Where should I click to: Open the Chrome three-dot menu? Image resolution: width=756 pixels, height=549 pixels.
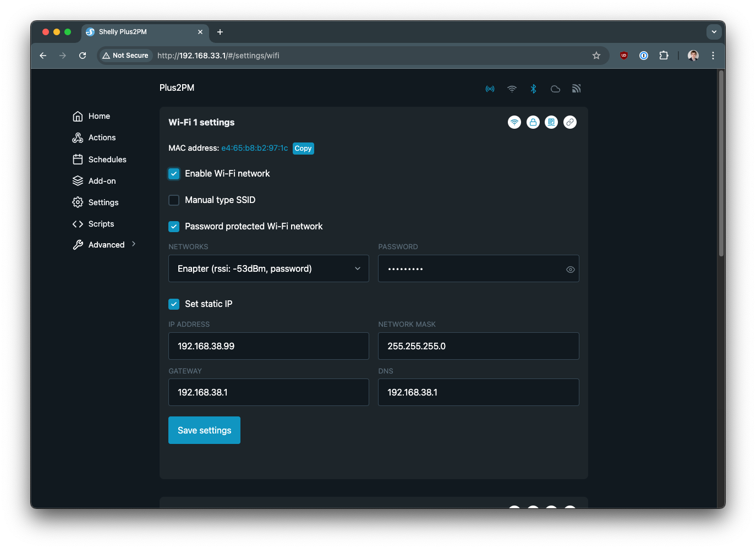click(x=713, y=56)
